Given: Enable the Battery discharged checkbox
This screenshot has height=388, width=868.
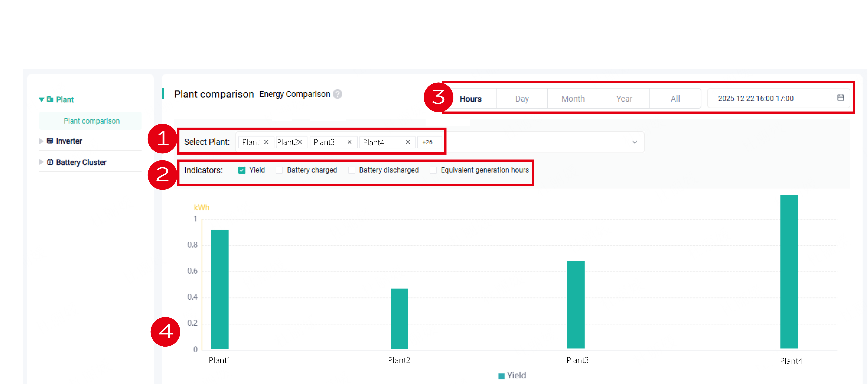Looking at the screenshot, I should tap(351, 170).
